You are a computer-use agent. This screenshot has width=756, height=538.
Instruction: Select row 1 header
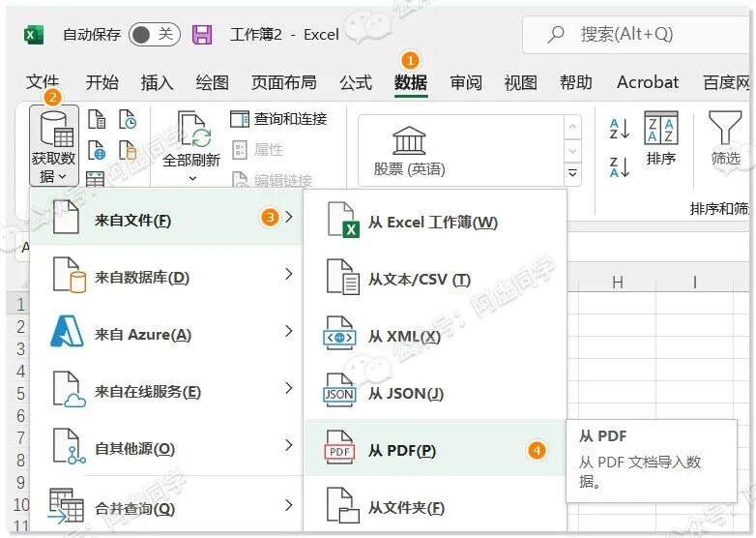coord(19,304)
